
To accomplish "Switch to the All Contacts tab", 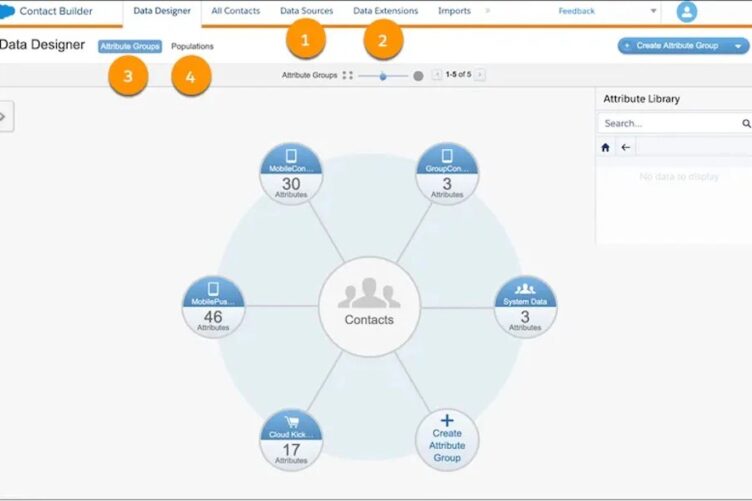I will click(235, 11).
